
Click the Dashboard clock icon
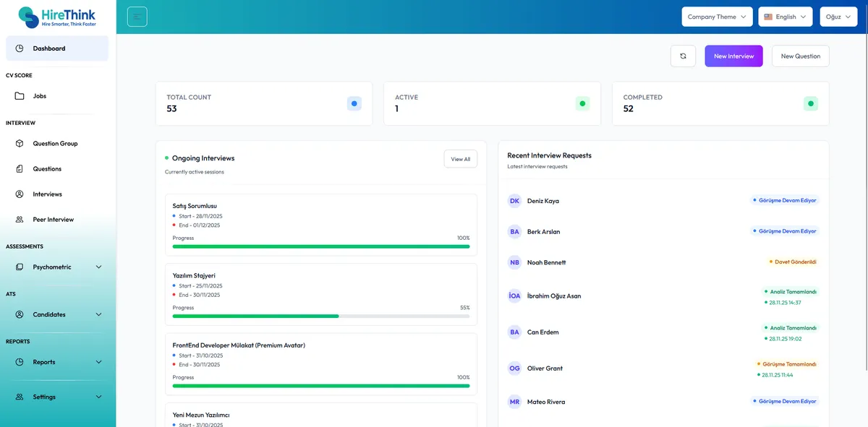coord(20,48)
